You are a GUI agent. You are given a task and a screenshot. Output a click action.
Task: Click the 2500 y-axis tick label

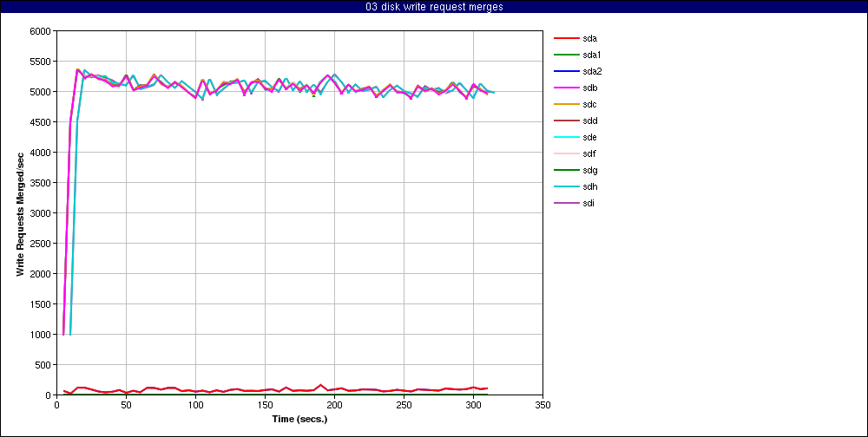pyautogui.click(x=42, y=244)
